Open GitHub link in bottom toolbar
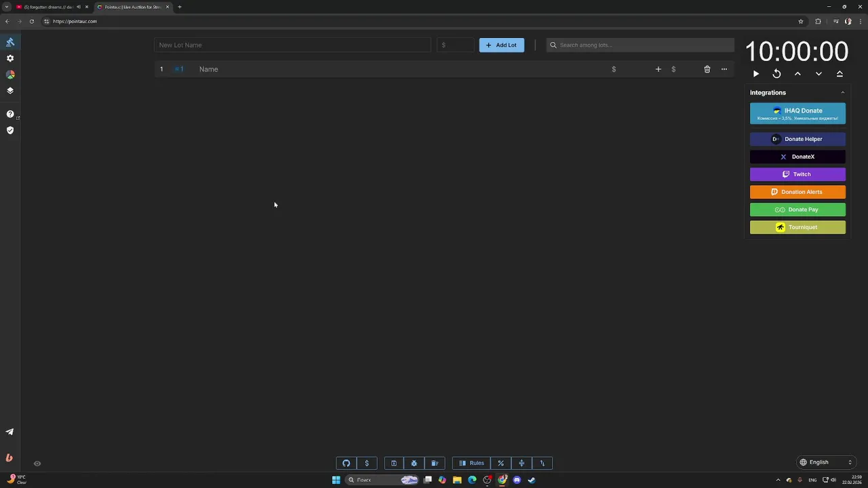868x488 pixels. coord(346,463)
